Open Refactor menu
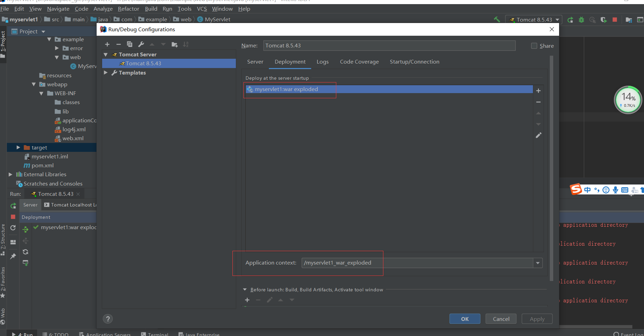Screen dimensions: 644x336 point(129,9)
